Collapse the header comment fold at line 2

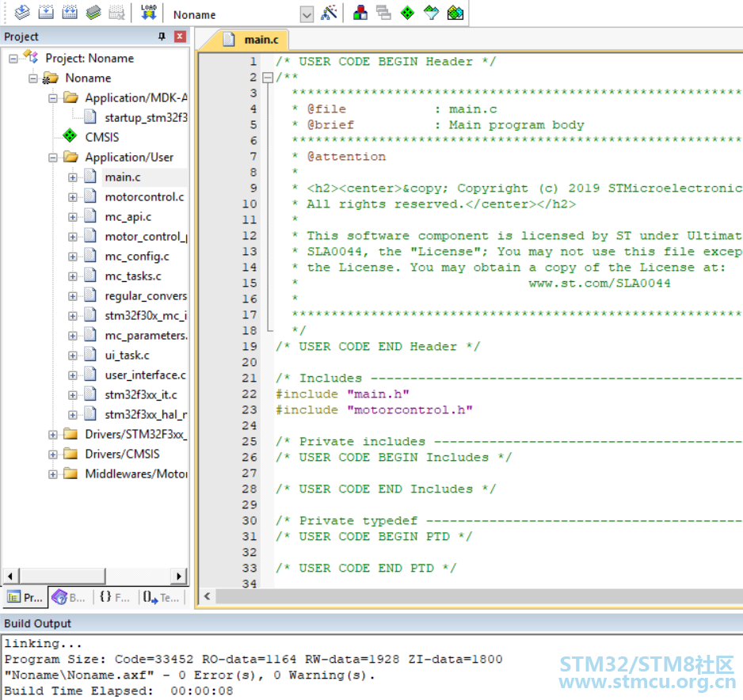point(267,78)
